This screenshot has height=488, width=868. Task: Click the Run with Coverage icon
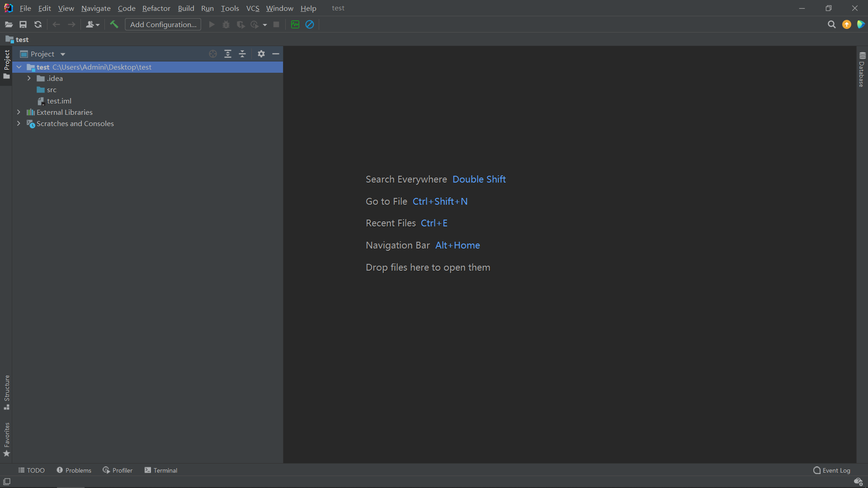point(241,24)
